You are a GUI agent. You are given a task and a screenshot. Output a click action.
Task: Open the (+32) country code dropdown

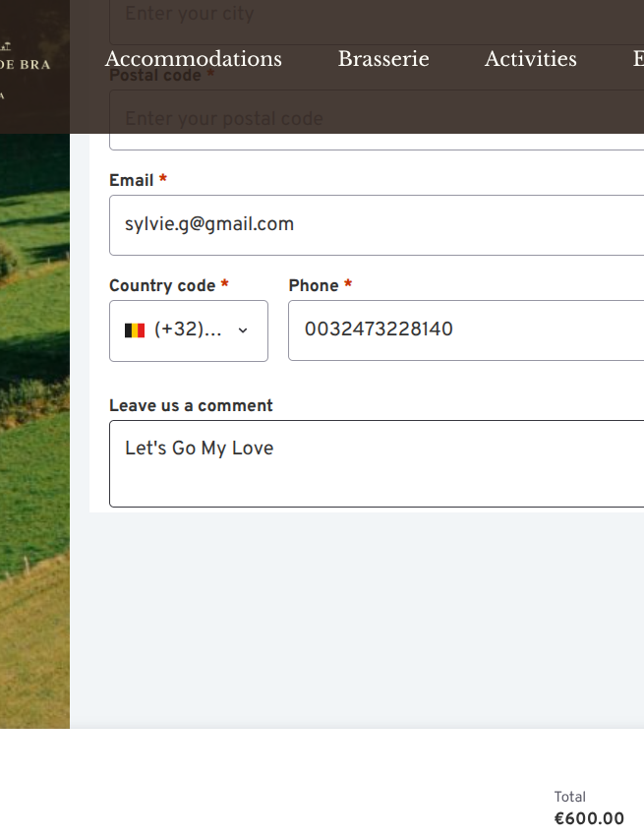point(189,330)
